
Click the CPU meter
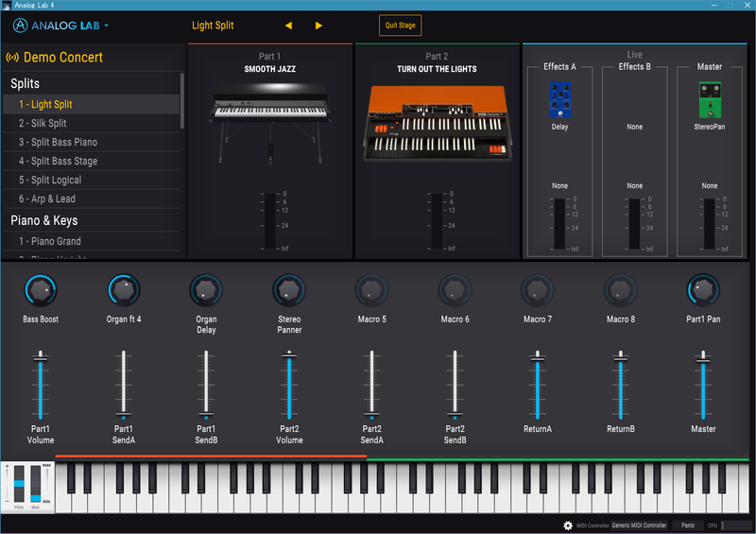[x=736, y=525]
